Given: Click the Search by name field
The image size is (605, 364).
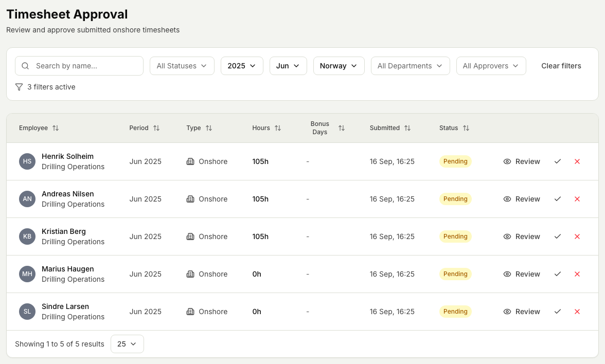Looking at the screenshot, I should click(x=79, y=66).
